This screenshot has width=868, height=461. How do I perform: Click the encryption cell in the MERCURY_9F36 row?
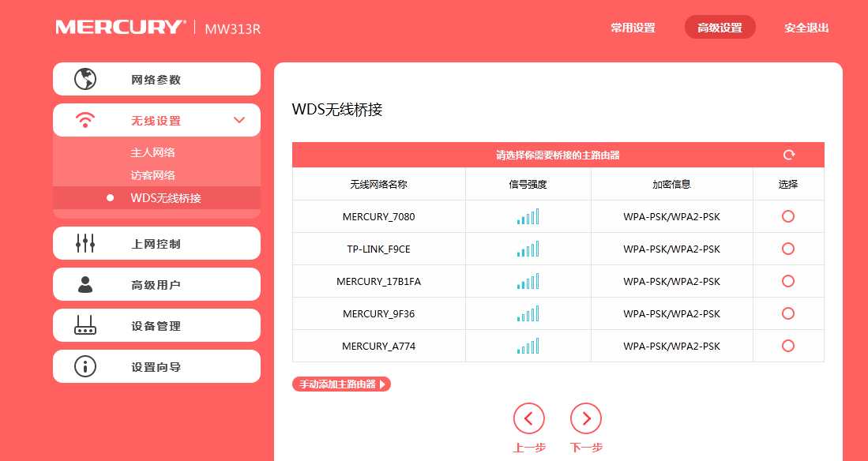671,314
